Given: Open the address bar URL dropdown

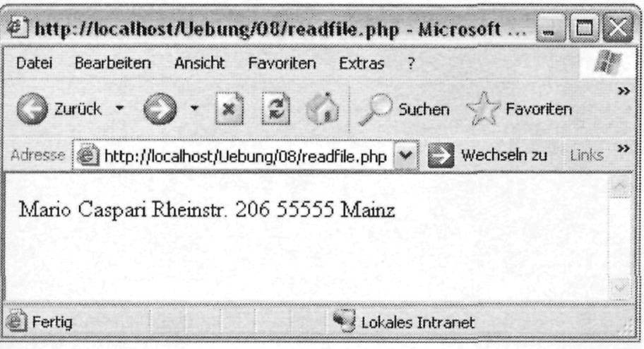Looking at the screenshot, I should 406,155.
